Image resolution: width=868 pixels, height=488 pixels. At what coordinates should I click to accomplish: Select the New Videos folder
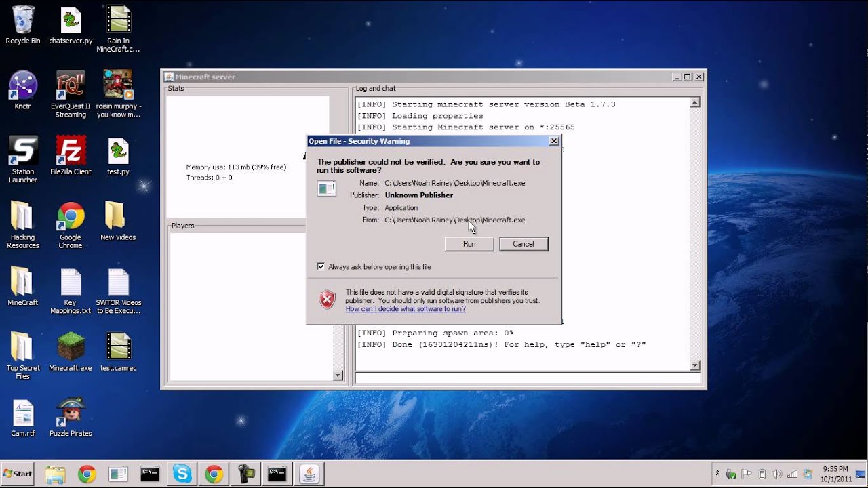(x=118, y=221)
